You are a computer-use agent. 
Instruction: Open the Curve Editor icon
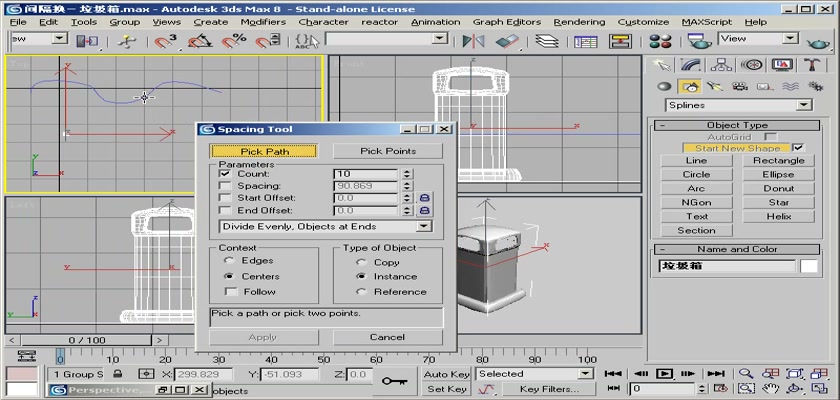pyautogui.click(x=586, y=41)
